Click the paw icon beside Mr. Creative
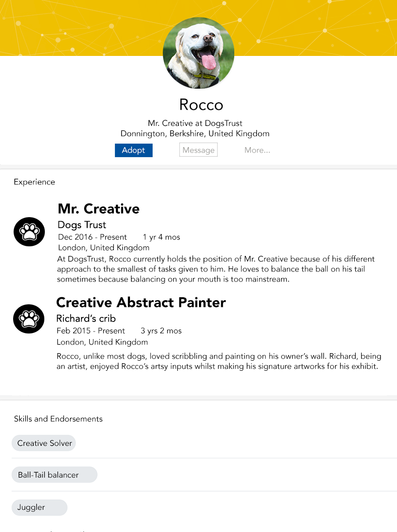Viewport: 397px width, 532px height. (29, 232)
